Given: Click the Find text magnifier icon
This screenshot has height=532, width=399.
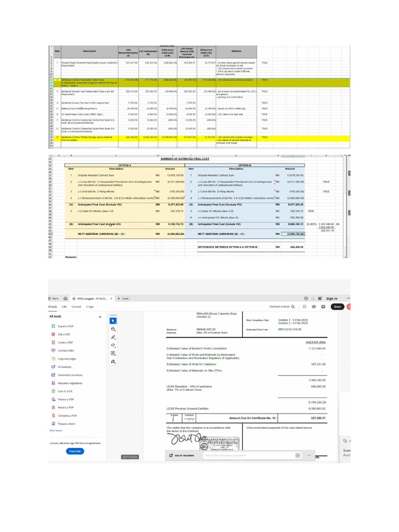Looking at the screenshot, I should [293, 307].
